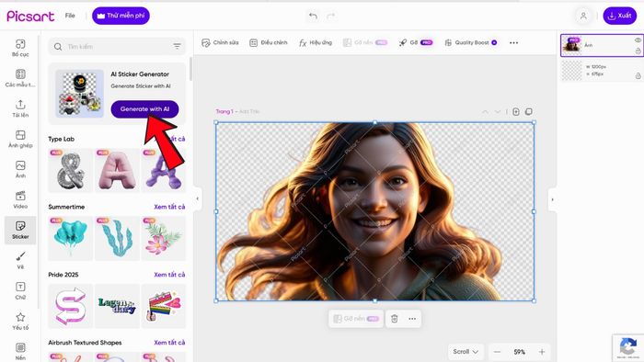This screenshot has width=644, height=362.
Task: Open the Chữ text panel
Action: (20, 290)
